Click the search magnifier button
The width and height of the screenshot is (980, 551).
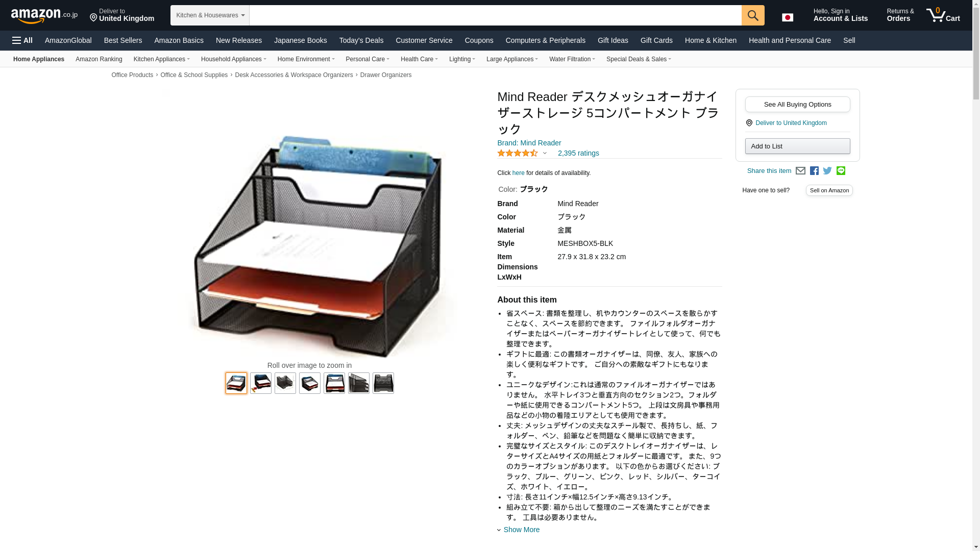click(753, 15)
